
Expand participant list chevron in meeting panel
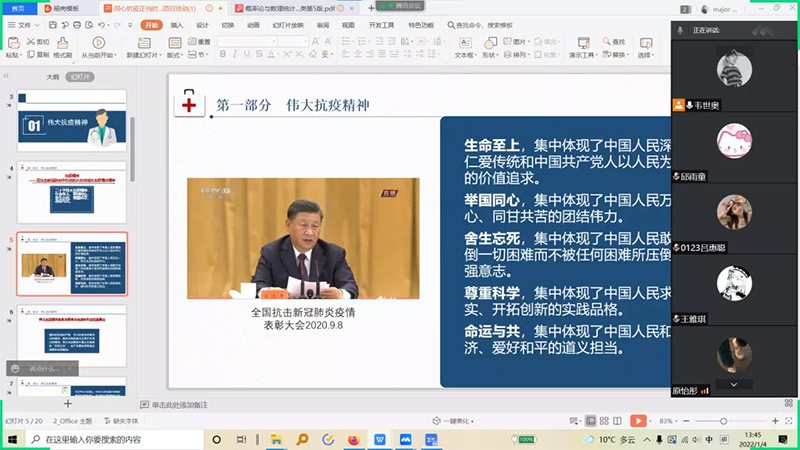734,384
